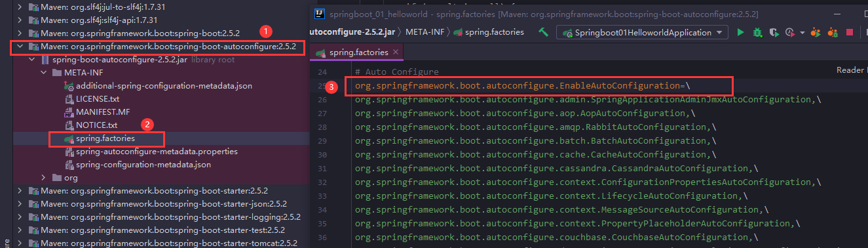The image size is (868, 248).
Task: Click the '# Auto Configure' comment line
Action: coord(396,72)
